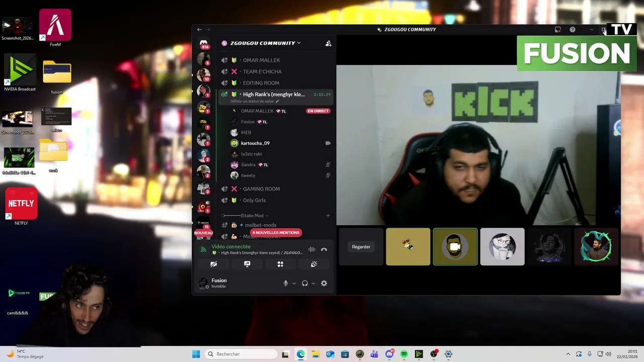Screen dimensions: 644x362
Task: Select the green-bordered camera participant tile
Action: pos(455,247)
